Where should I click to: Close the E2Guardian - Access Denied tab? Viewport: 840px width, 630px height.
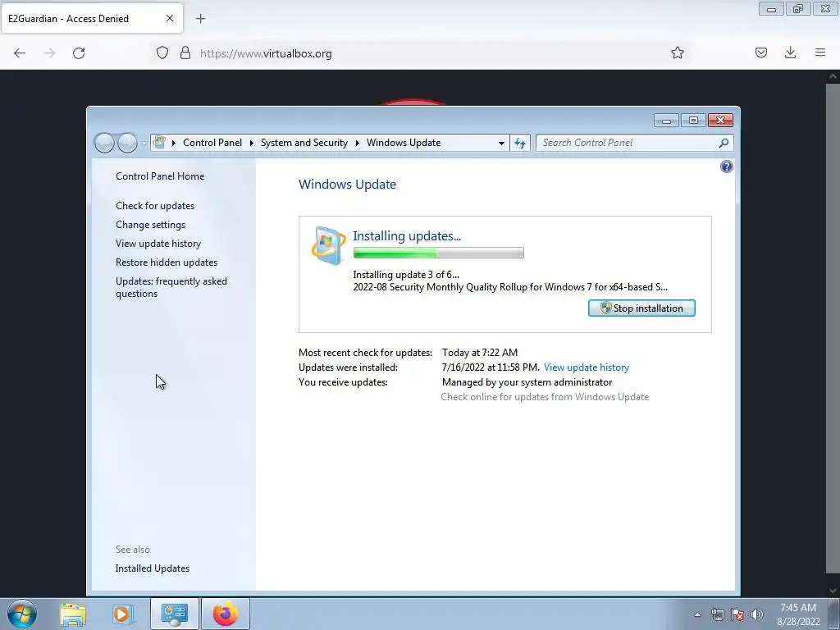coord(170,18)
